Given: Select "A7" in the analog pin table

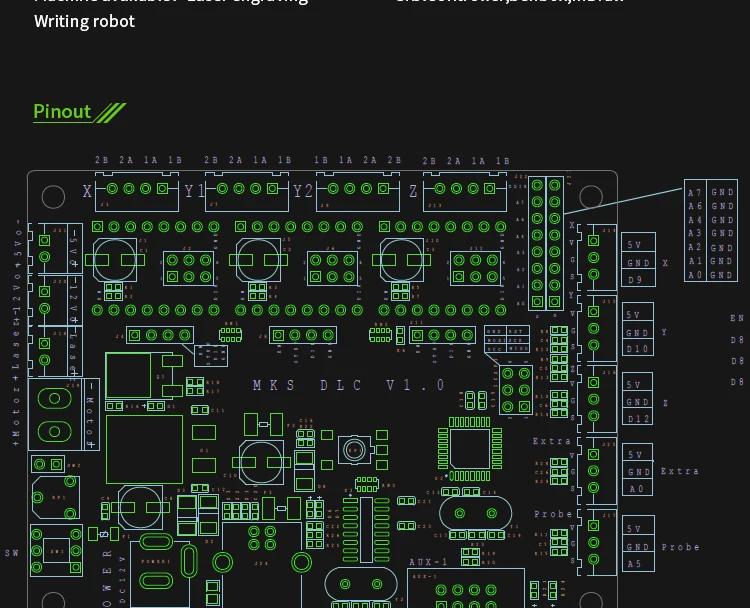Looking at the screenshot, I should point(695,193).
